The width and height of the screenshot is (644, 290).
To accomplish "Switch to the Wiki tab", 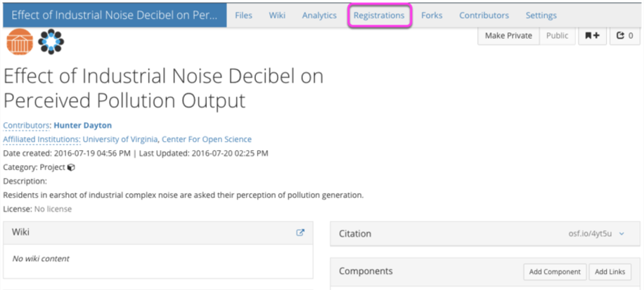I will coord(277,15).
